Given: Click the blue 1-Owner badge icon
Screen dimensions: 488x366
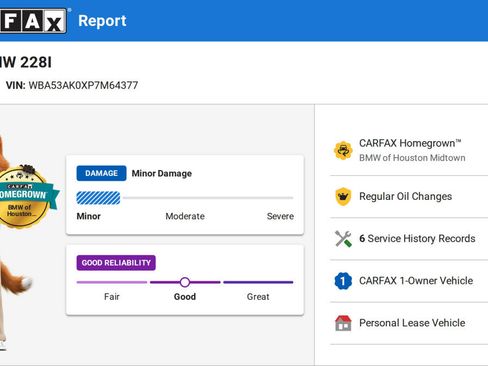Looking at the screenshot, I should (343, 281).
